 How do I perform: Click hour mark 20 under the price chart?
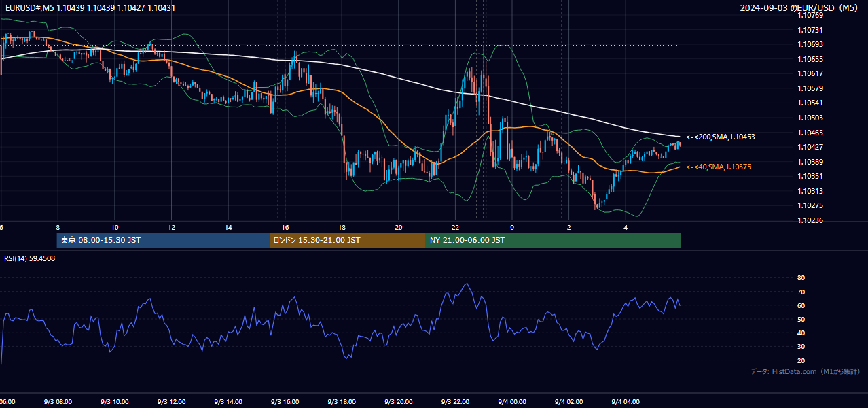pos(399,228)
